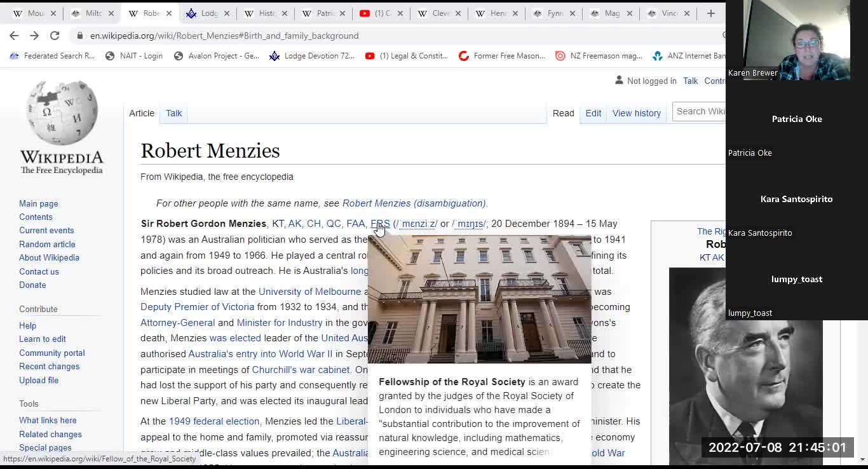Open NAIT - Login bookmark

click(x=134, y=56)
